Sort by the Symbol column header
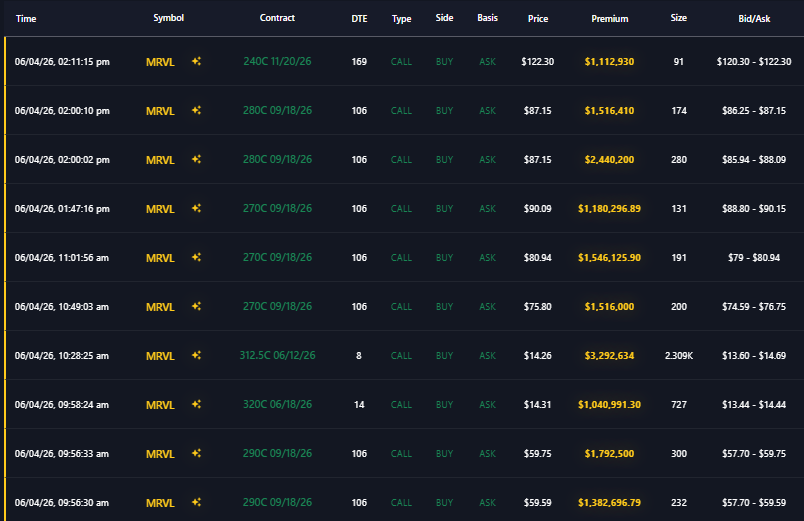The width and height of the screenshot is (804, 521). tap(168, 18)
